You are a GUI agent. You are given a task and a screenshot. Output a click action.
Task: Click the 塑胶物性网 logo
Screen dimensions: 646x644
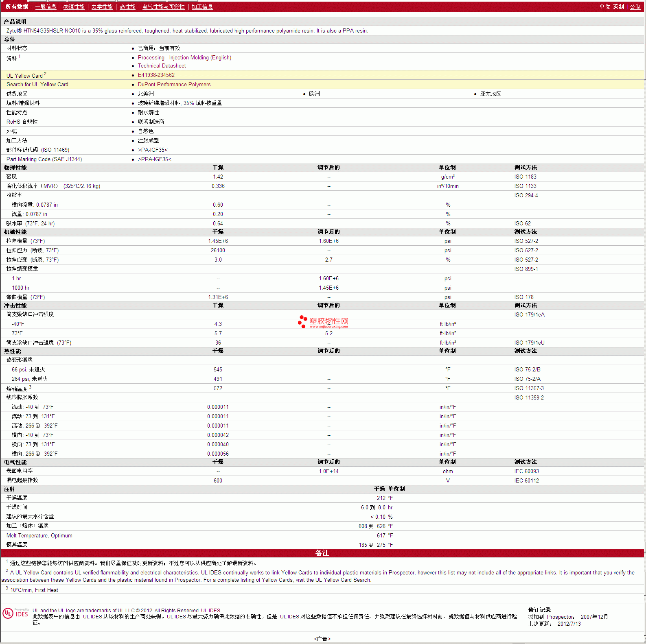click(x=323, y=322)
